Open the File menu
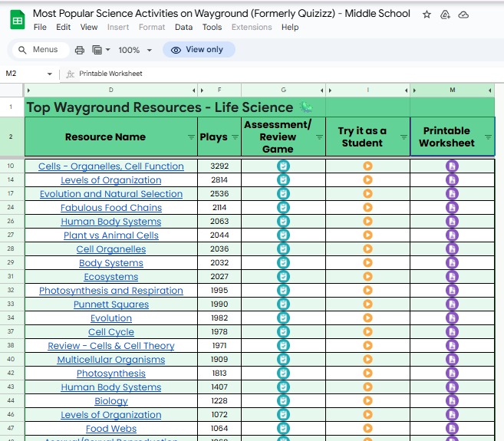This screenshot has height=441, width=504. (40, 28)
